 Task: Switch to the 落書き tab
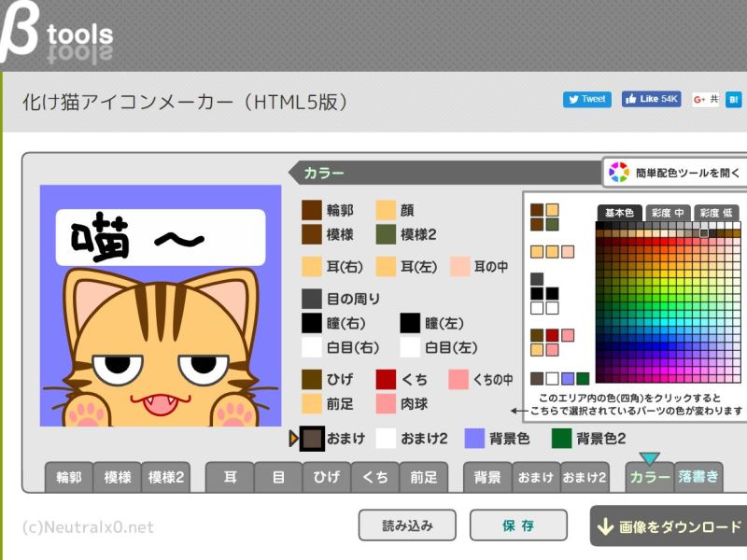click(698, 477)
